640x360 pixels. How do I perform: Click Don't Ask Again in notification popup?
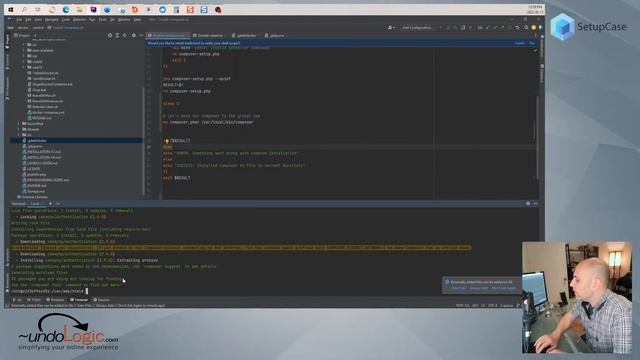(504, 288)
